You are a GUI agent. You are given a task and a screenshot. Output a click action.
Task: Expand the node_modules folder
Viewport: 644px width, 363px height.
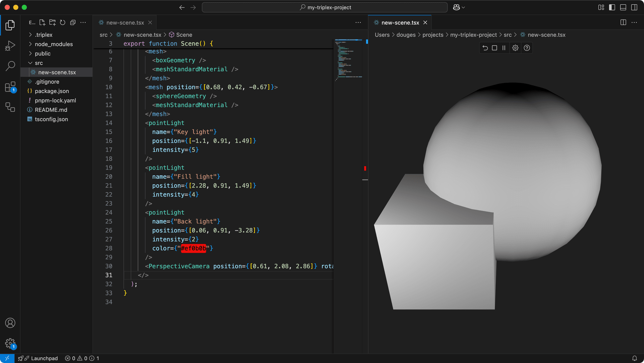pos(54,44)
